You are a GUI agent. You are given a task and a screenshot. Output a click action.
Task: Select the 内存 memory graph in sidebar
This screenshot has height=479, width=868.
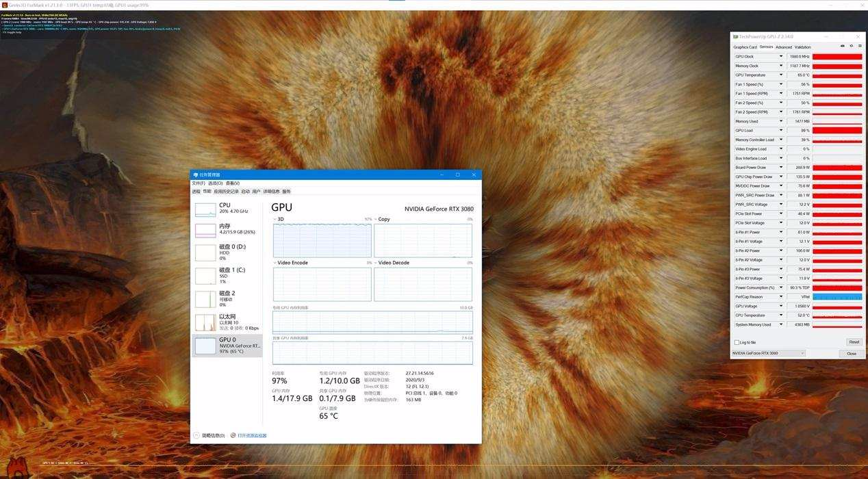[205, 230]
